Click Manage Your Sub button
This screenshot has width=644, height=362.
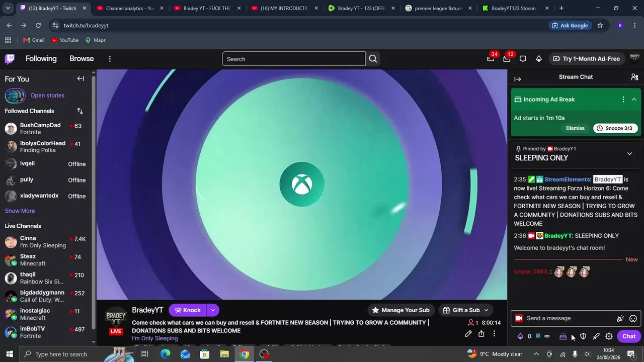[x=401, y=310]
